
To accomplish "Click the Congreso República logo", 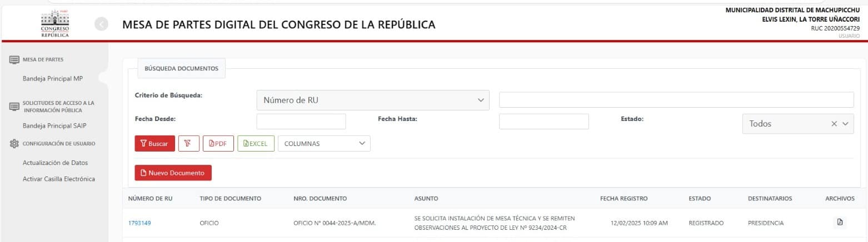I will 56,24.
